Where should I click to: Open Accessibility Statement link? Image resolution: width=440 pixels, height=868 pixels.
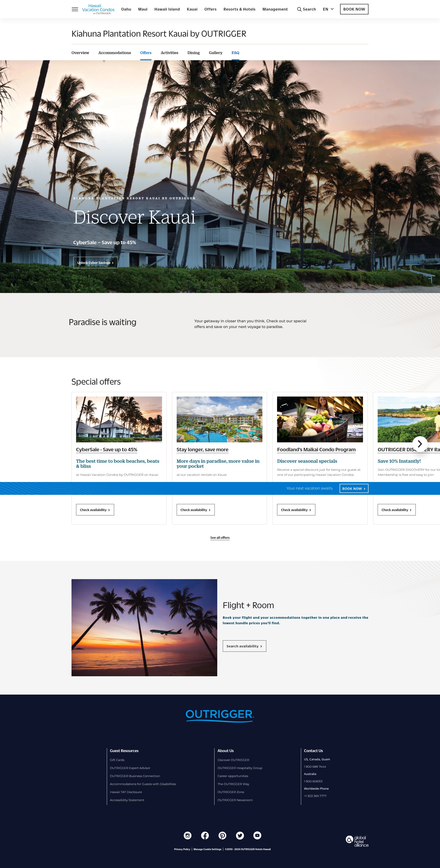click(x=127, y=800)
